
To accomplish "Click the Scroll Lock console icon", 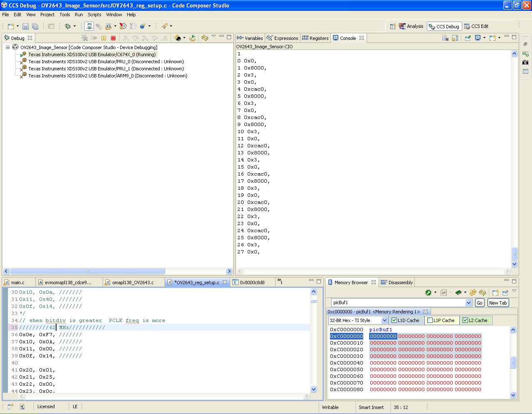I will coord(455,38).
